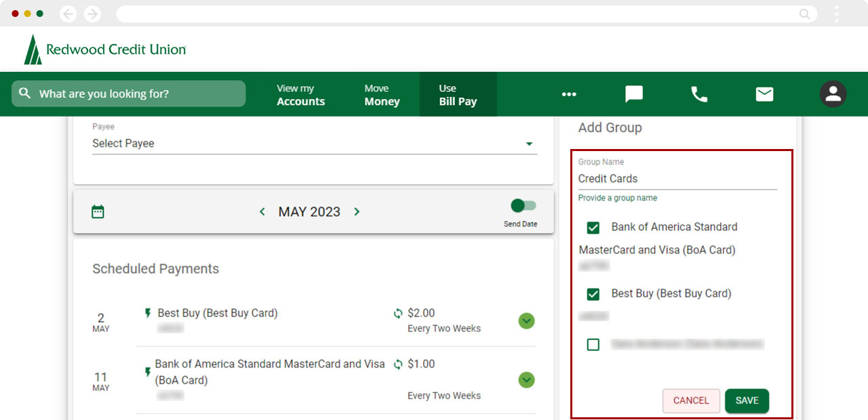This screenshot has height=420, width=868.
Task: Expand the Best Buy May 2 payment
Action: [526, 321]
